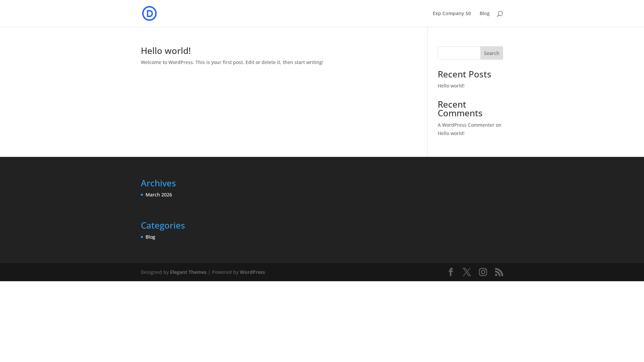Click Hello world! under Recent Comments

[451, 133]
